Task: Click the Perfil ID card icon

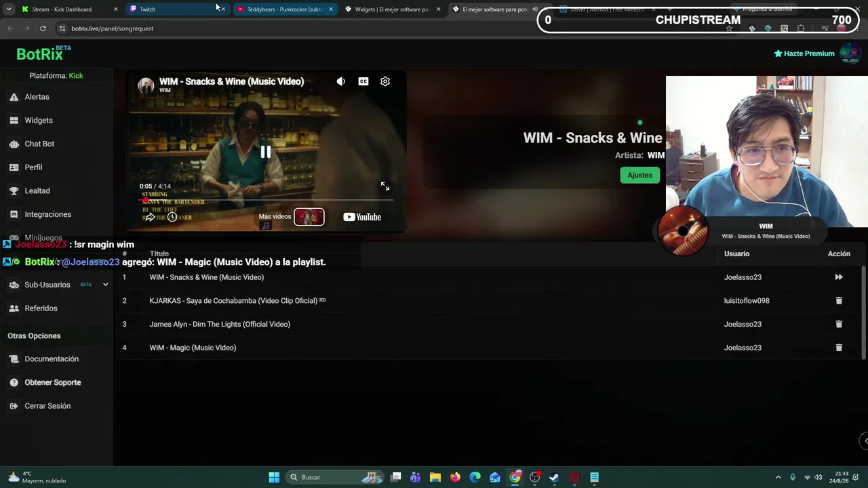Action: (14, 167)
